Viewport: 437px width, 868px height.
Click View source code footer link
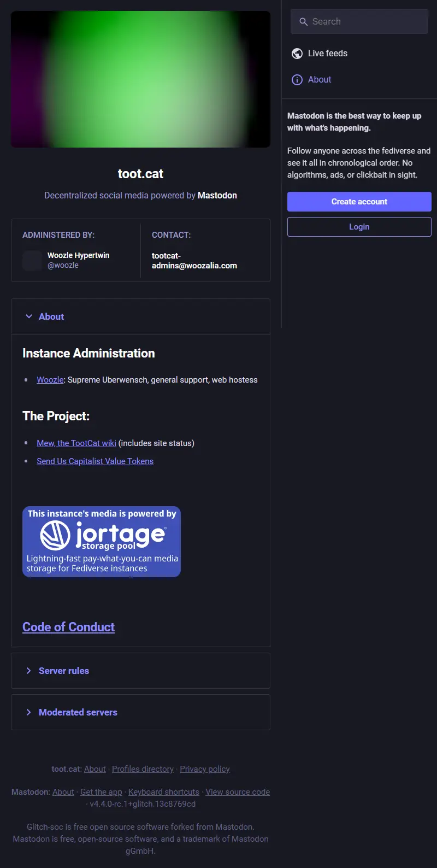coord(238,792)
